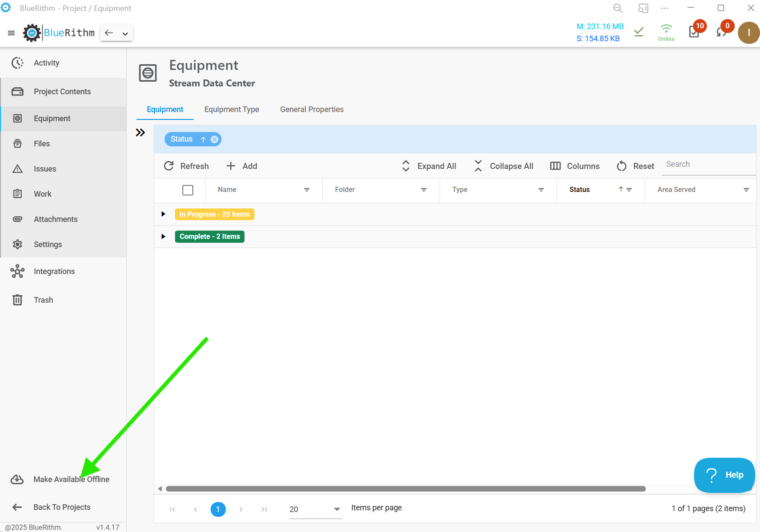Screen dimensions: 760x532
Task: Go to the next page
Action: coord(241,509)
